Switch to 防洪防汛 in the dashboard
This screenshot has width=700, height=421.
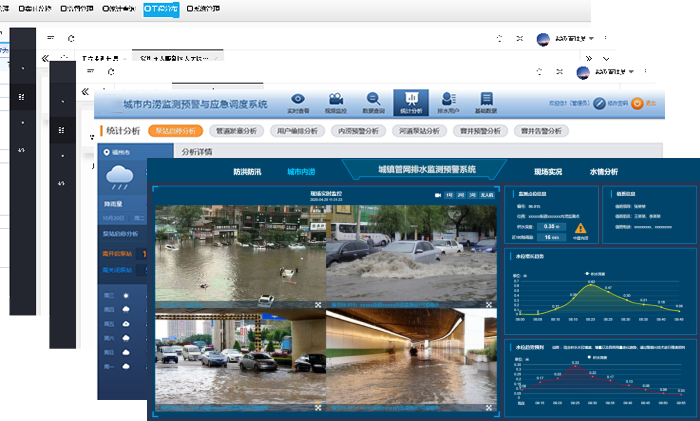coord(247,172)
